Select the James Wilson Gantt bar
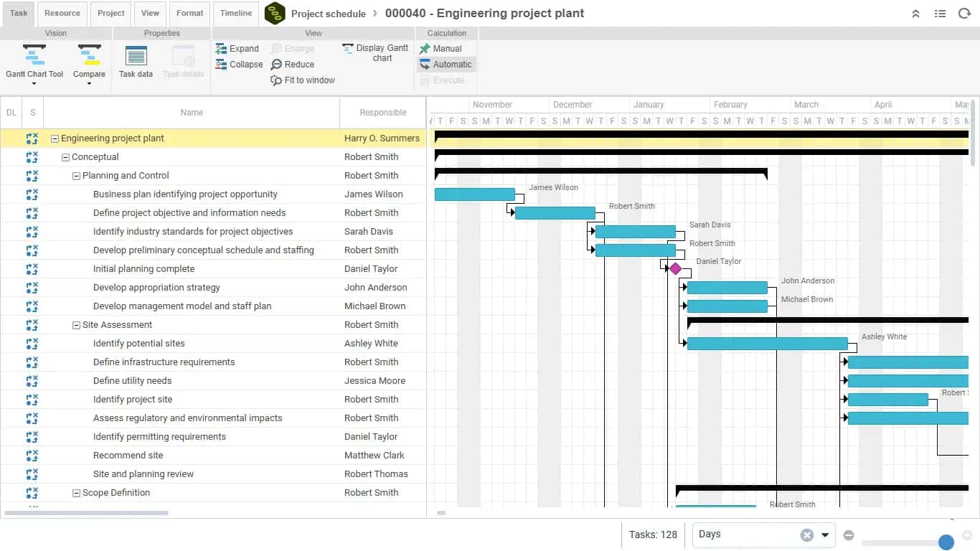 (x=475, y=194)
